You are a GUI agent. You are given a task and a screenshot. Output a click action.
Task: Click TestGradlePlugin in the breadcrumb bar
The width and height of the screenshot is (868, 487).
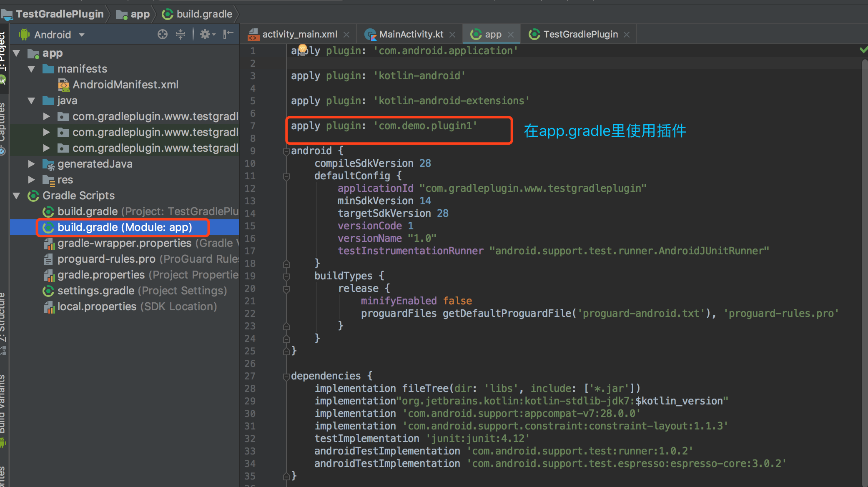click(60, 14)
